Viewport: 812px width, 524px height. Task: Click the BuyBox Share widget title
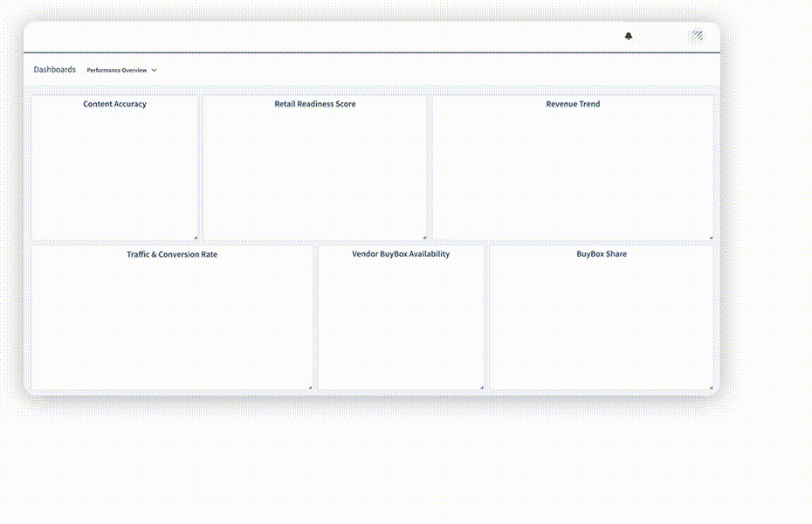tap(601, 255)
